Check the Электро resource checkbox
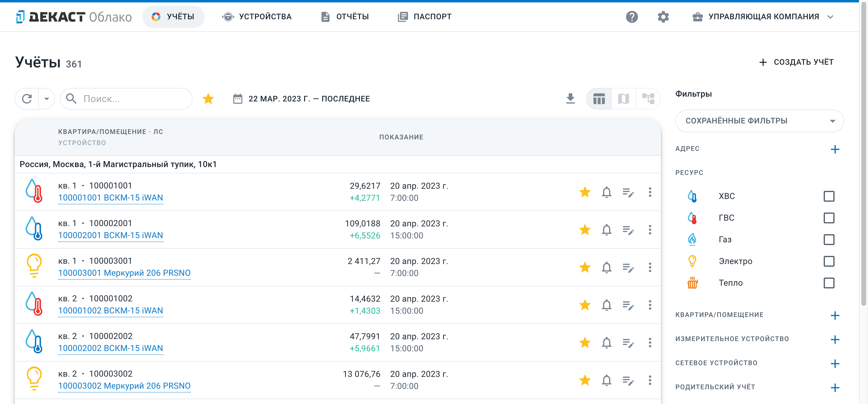 [x=829, y=261]
